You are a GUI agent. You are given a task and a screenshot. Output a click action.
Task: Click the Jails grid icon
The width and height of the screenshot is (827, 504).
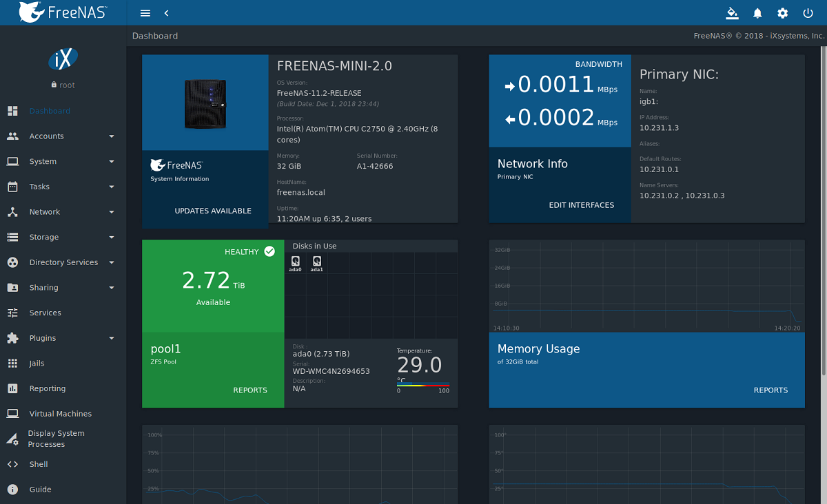point(12,364)
